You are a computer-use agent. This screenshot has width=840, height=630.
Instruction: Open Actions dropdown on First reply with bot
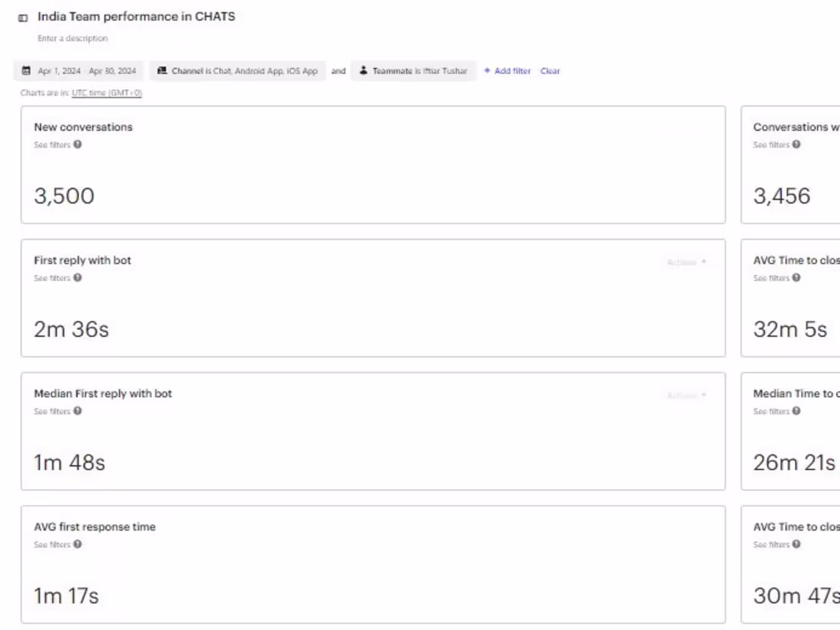coord(687,262)
